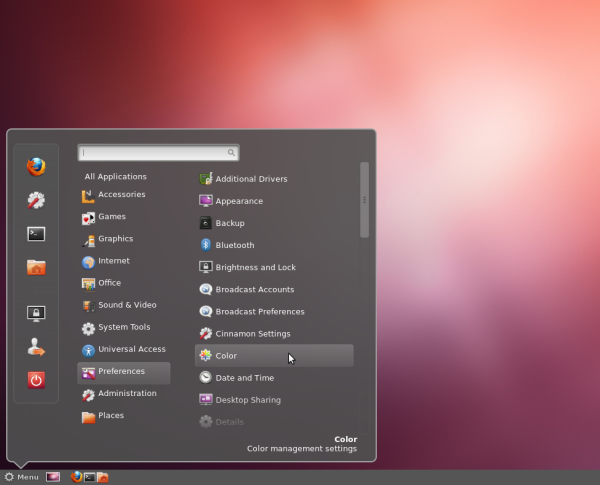
Task: Launch the Backup text entry
Action: tap(230, 223)
